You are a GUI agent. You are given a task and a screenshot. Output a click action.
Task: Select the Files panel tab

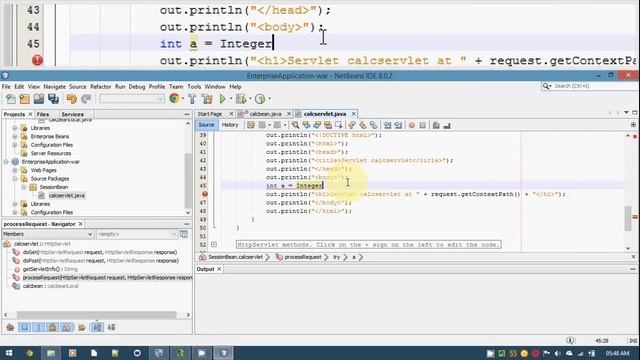click(42, 114)
